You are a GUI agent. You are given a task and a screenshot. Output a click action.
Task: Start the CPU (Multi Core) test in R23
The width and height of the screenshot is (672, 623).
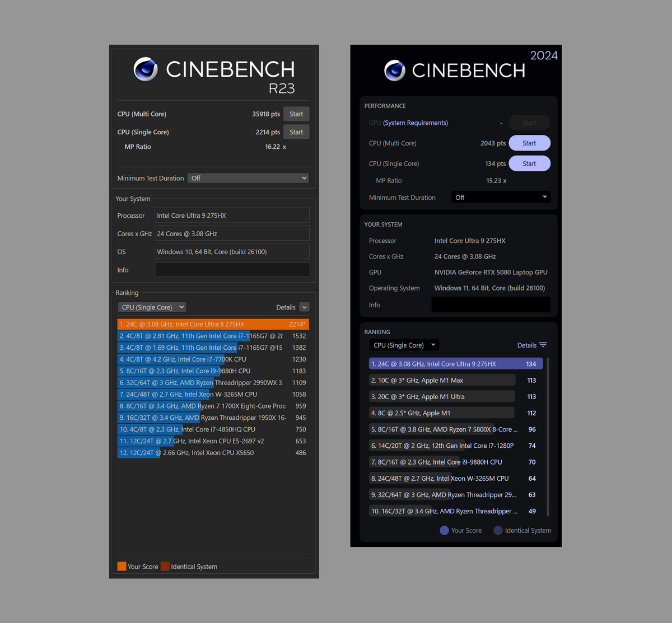tap(296, 114)
